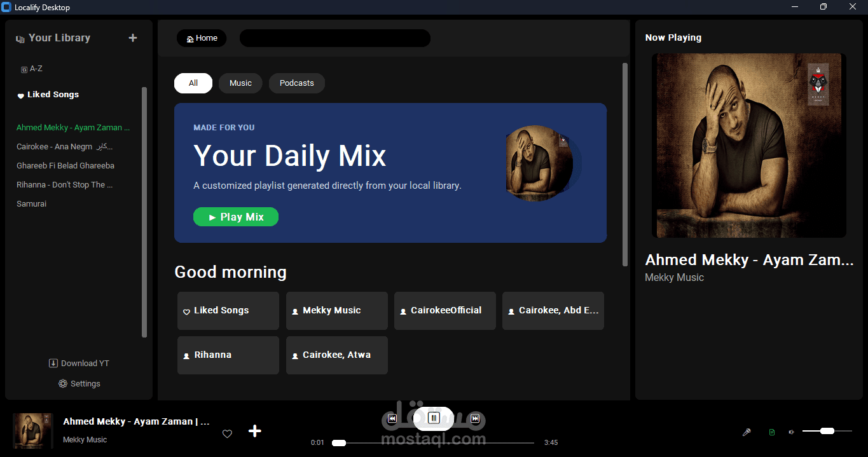The height and width of the screenshot is (457, 868).
Task: Click the Daily Mix circular cover art
Action: [x=540, y=163]
